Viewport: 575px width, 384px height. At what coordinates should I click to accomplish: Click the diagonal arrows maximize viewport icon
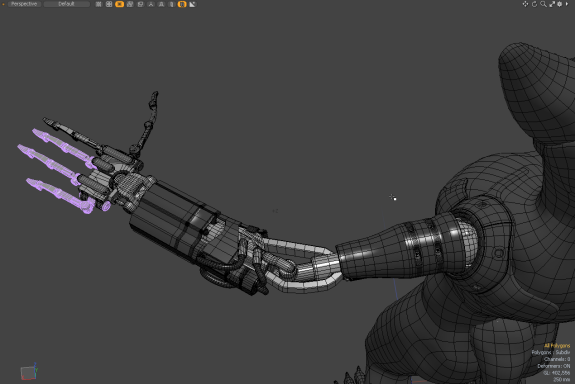552,4
